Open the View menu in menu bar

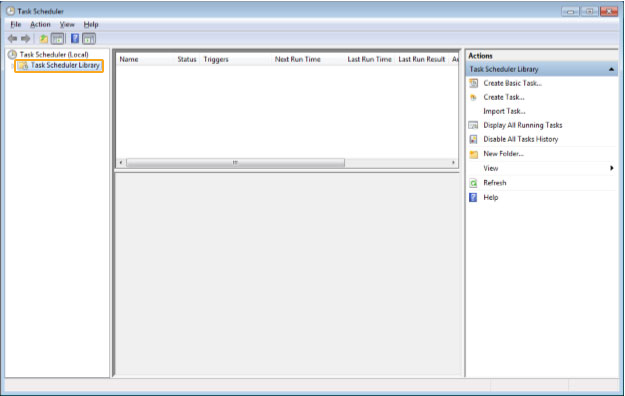pyautogui.click(x=67, y=25)
